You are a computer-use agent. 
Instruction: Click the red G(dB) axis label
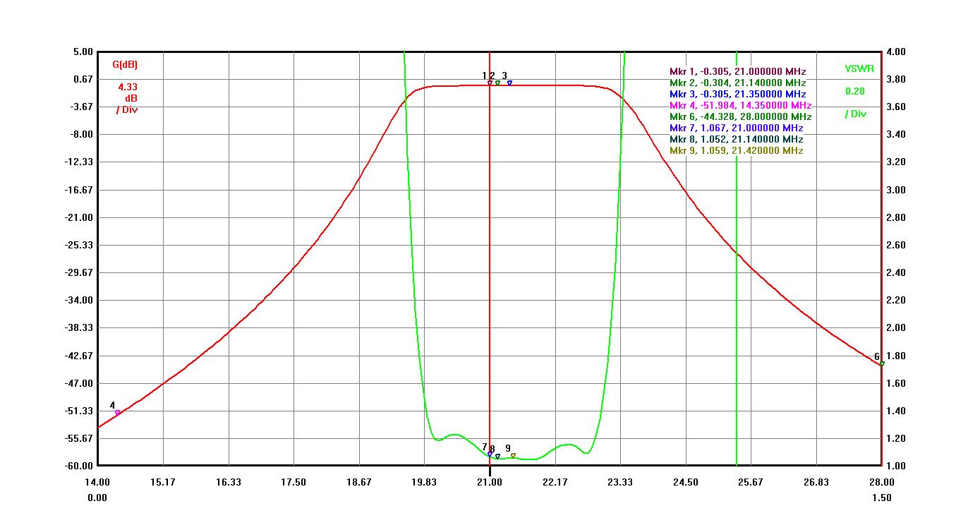[x=125, y=64]
